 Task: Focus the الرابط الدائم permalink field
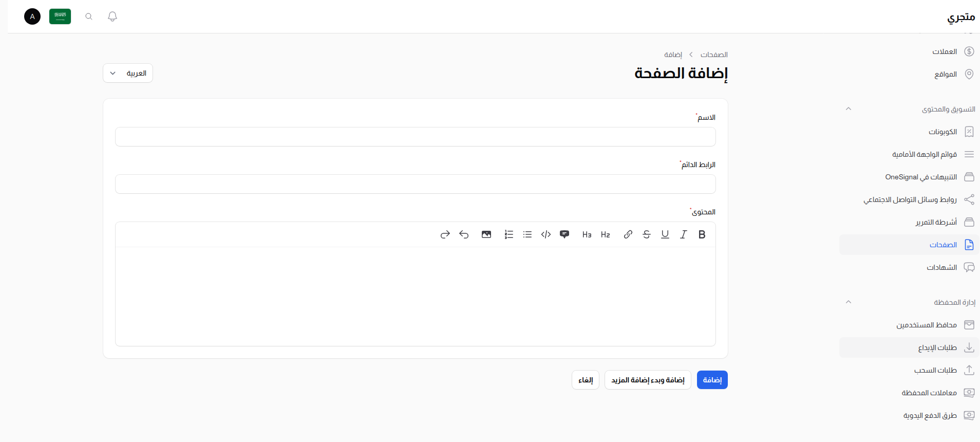[416, 184]
